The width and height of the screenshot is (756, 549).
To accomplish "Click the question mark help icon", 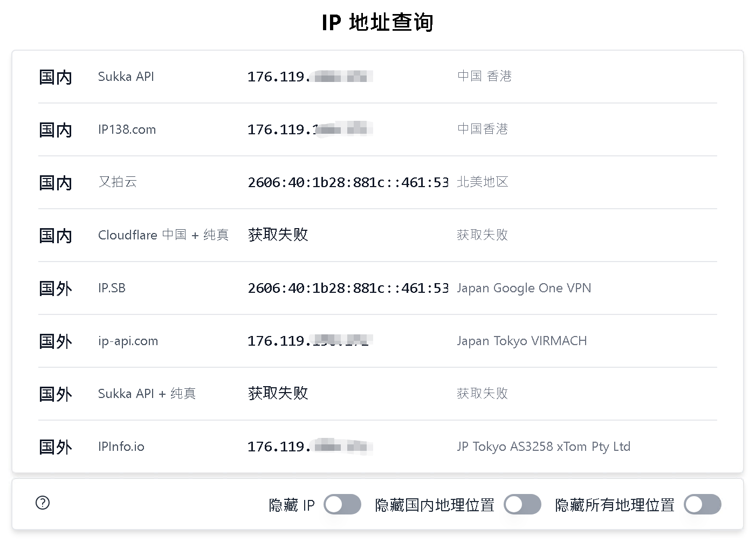I will coord(43,503).
